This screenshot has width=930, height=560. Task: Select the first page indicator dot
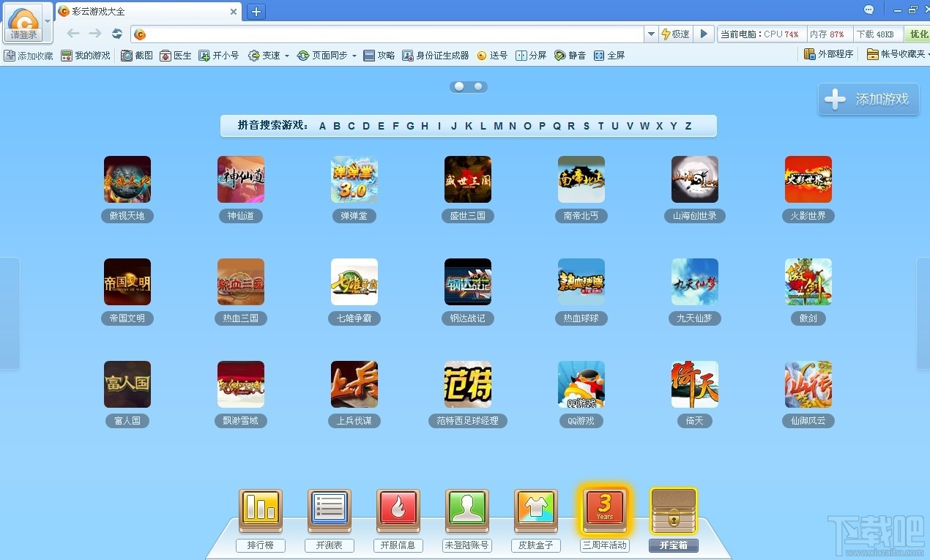[459, 86]
